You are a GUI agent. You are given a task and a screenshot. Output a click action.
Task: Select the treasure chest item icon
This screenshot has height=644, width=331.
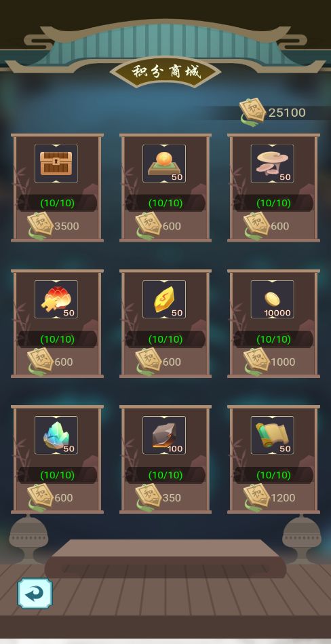[x=56, y=164]
